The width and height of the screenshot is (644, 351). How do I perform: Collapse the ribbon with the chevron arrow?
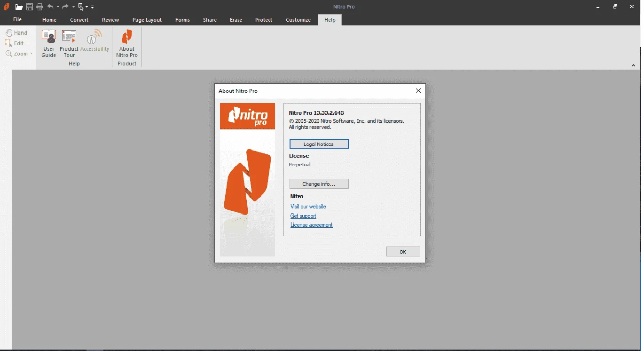tap(633, 65)
